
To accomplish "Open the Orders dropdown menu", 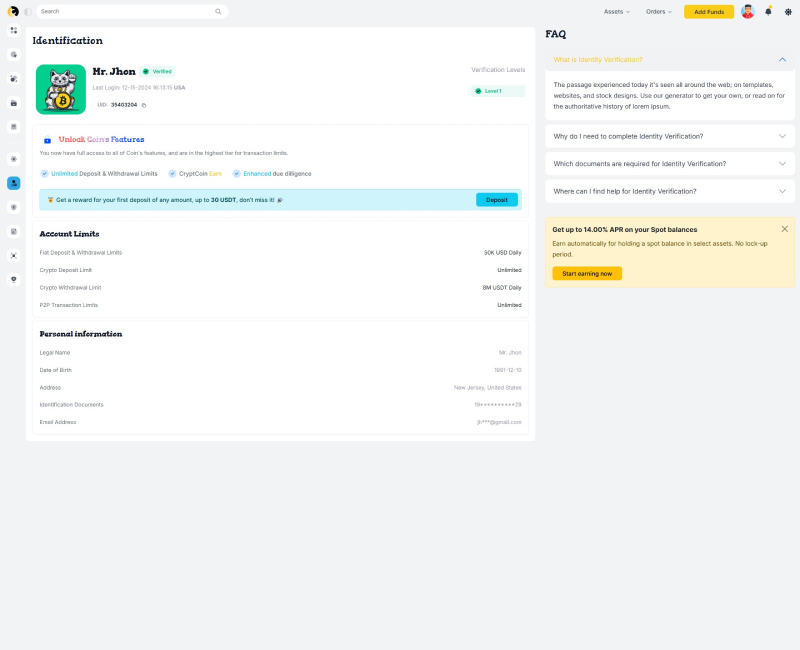I will pyautogui.click(x=659, y=12).
